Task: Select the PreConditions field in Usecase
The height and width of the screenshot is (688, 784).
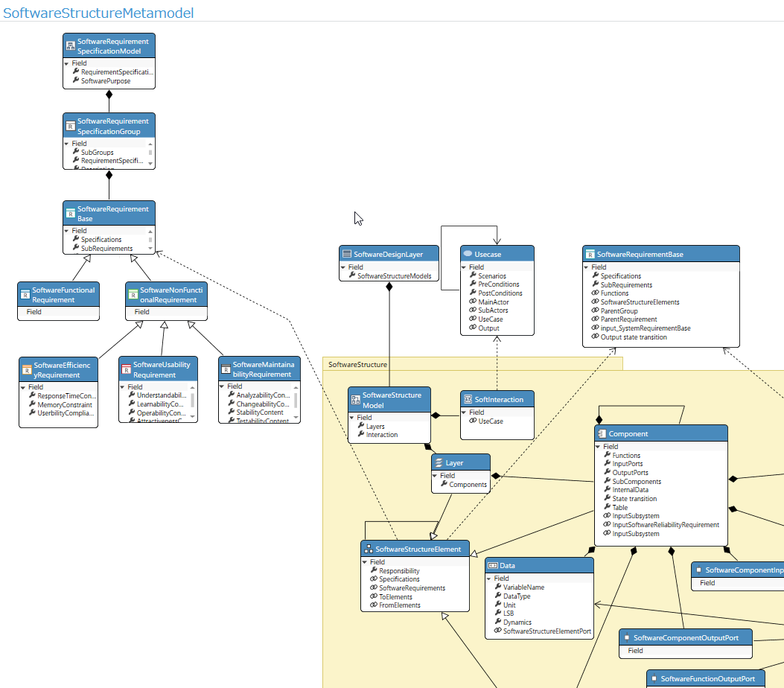Action: 499,284
